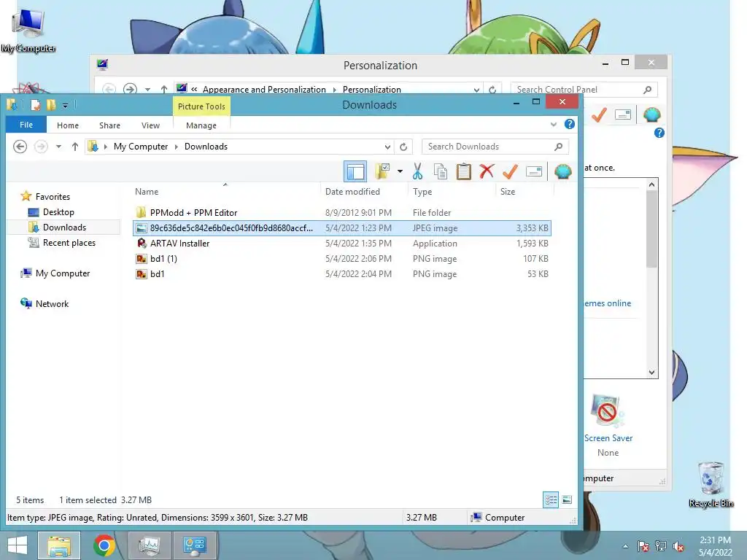The height and width of the screenshot is (560, 747).
Task: Click Appearance and Personalization breadcrumb
Action: coord(264,90)
